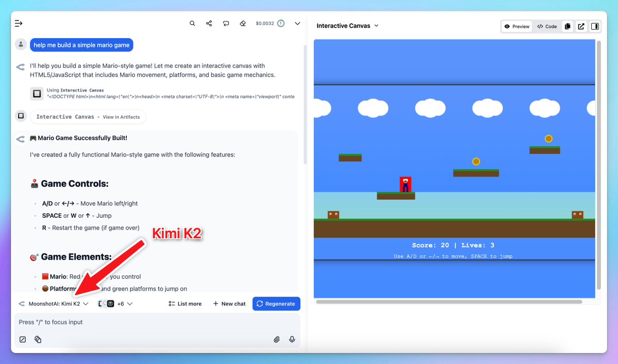Expand header chevron next to cost
Screen dimensions: 618x364
297,24
